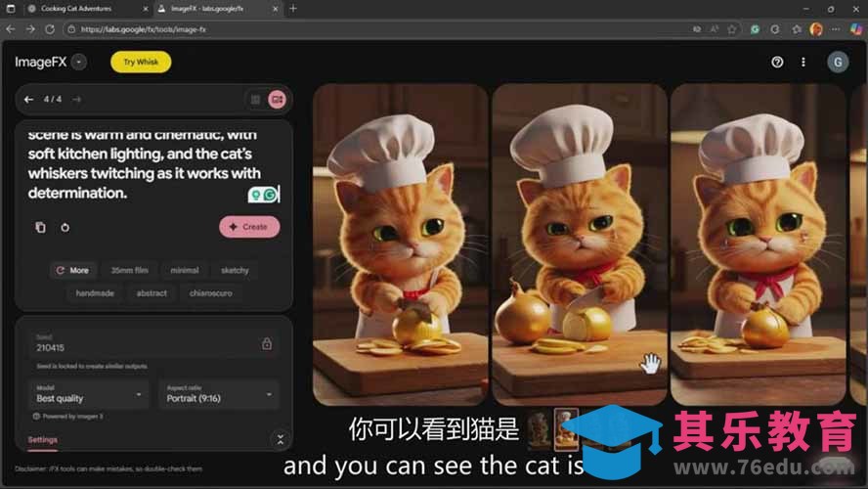The image size is (868, 489).
Task: Open the Model dropdown
Action: coord(91,394)
